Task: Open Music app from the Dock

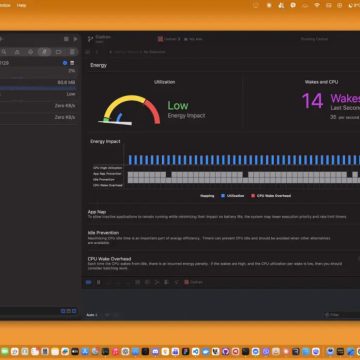Action: click(115, 351)
